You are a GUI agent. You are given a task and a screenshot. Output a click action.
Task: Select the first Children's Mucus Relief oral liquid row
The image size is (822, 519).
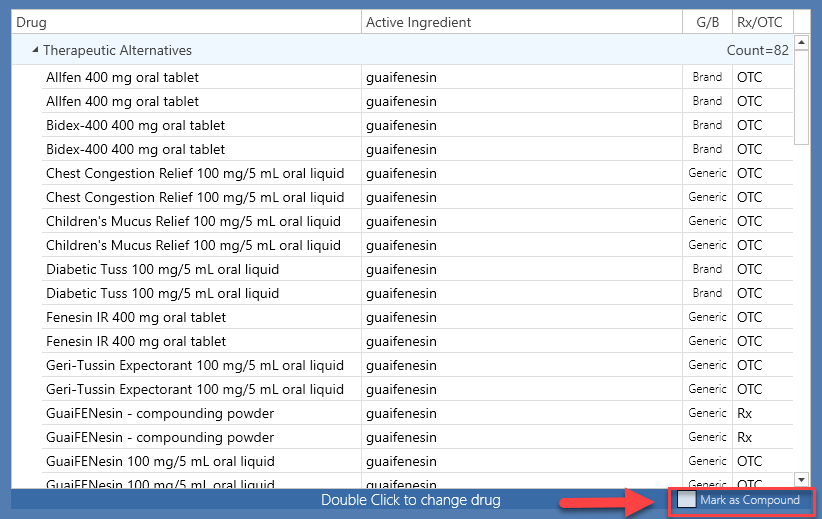417,221
